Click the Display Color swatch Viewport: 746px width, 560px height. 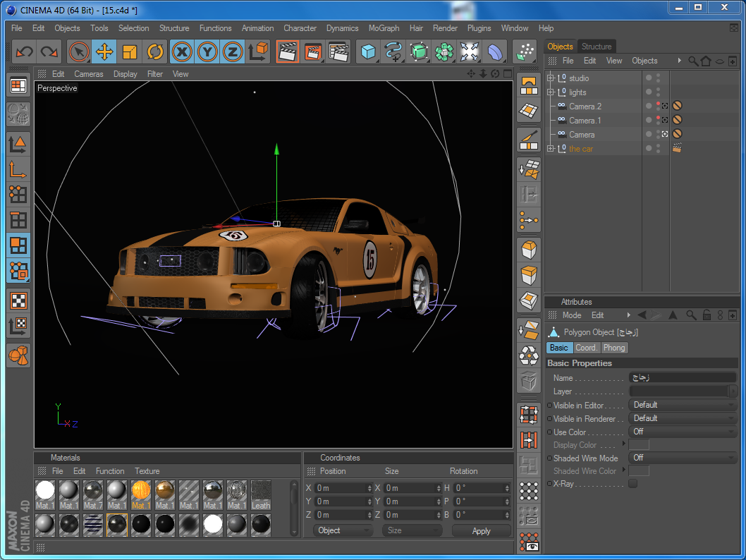tap(639, 445)
